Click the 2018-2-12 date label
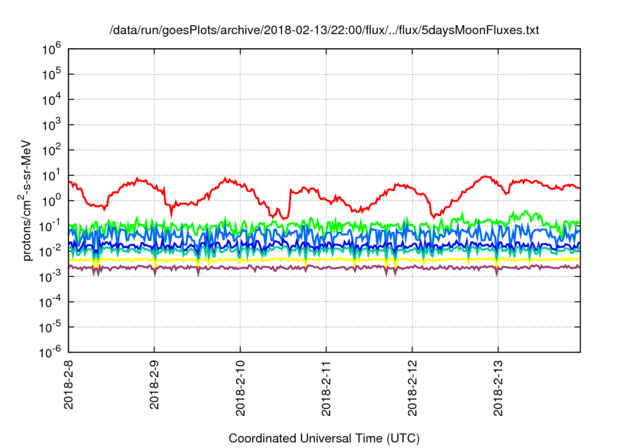 [412, 388]
